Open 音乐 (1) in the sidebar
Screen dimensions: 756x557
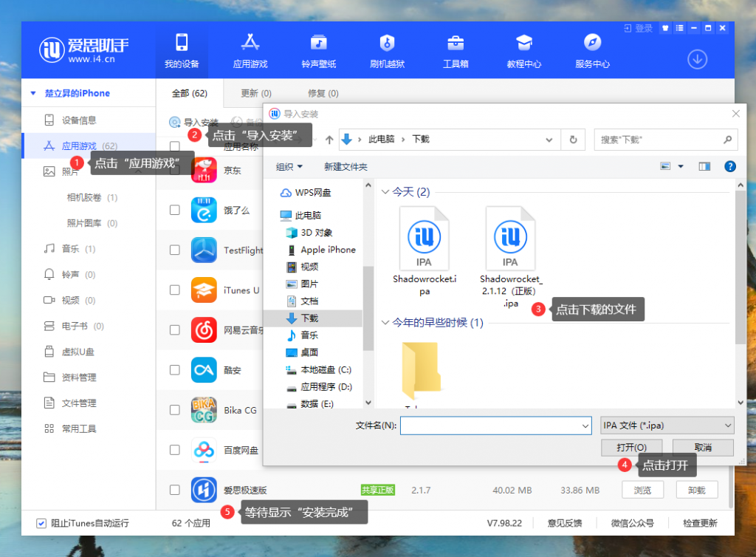click(78, 249)
